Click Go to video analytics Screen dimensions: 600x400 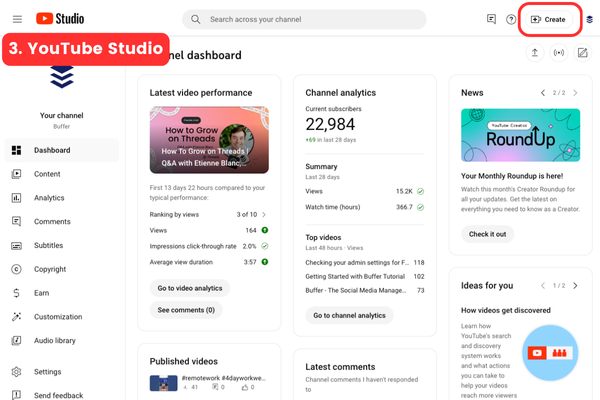[x=190, y=288]
